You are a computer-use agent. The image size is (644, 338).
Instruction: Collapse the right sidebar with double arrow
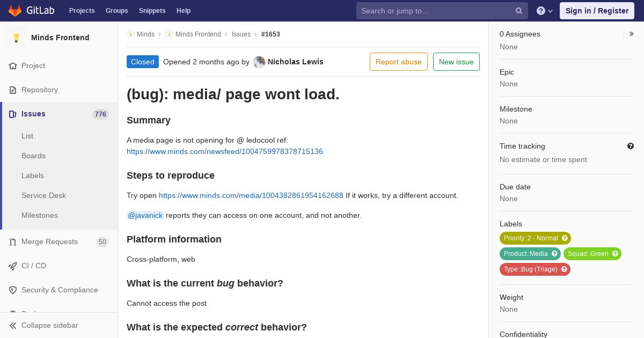pos(631,34)
